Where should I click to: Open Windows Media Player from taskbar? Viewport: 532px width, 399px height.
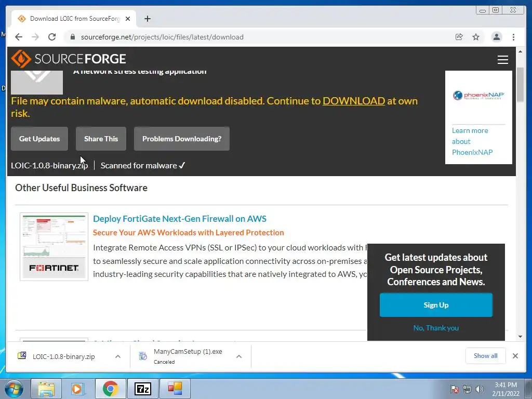tap(78, 389)
